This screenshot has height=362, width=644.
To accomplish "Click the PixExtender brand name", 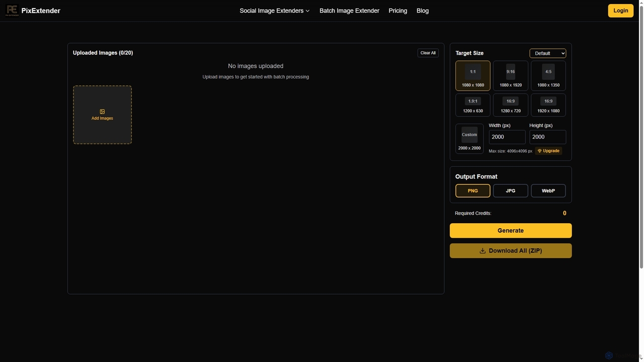I will click(41, 11).
